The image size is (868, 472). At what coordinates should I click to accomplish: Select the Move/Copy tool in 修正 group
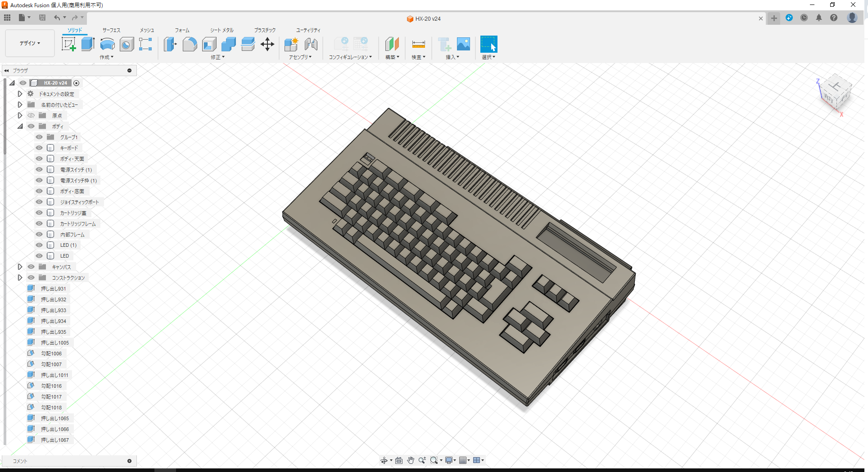click(267, 44)
